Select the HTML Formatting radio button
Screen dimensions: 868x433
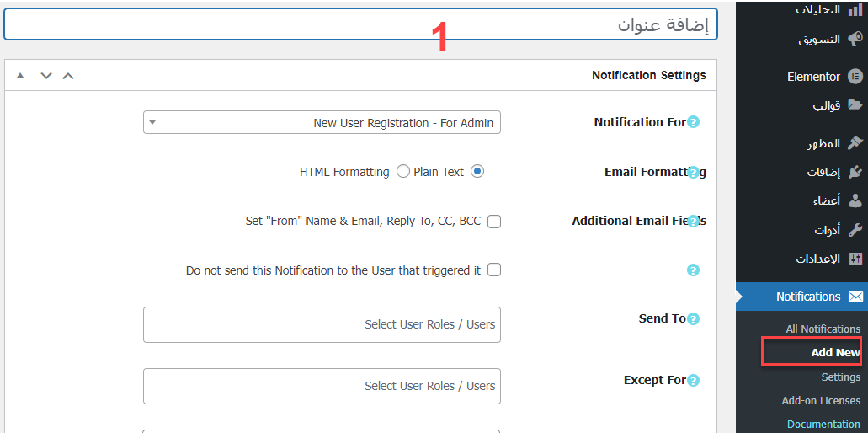(402, 172)
